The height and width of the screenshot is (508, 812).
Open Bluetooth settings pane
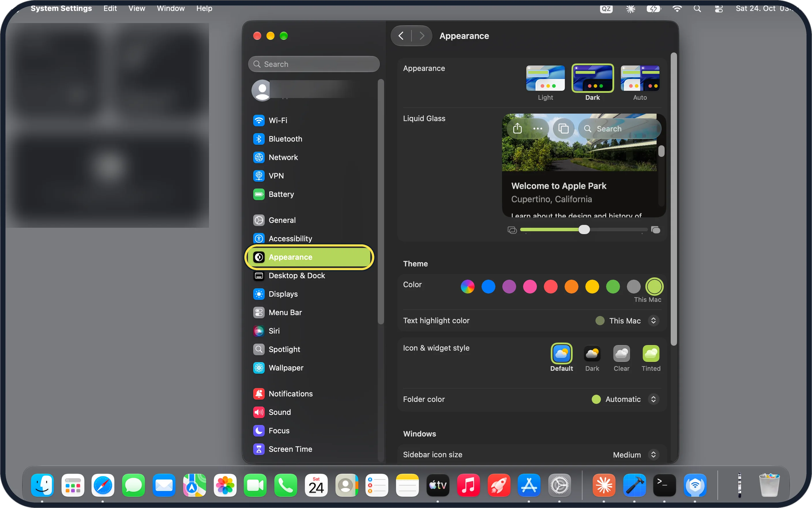click(x=309, y=139)
